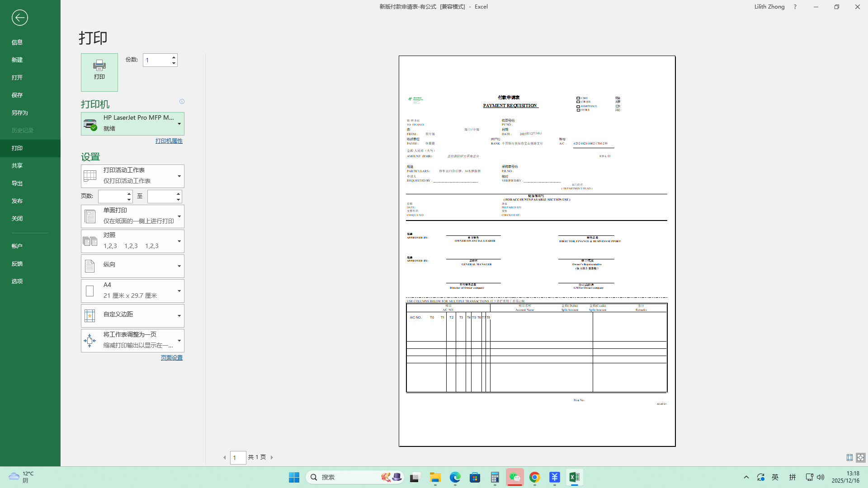Open the 页面设置 link
868x488 pixels.
click(171, 358)
